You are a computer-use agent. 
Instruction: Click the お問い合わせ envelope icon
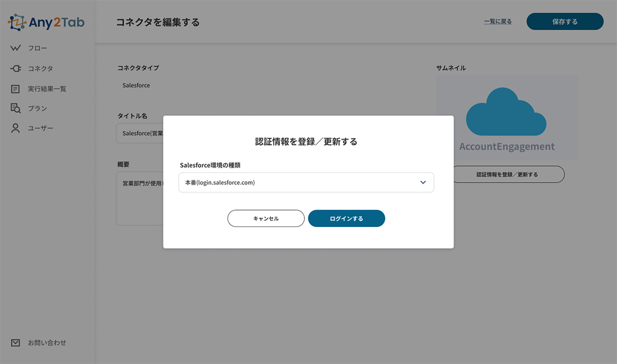point(16,343)
